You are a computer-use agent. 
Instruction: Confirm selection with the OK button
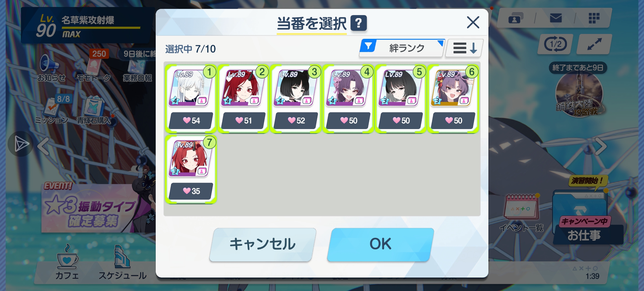[x=381, y=244]
